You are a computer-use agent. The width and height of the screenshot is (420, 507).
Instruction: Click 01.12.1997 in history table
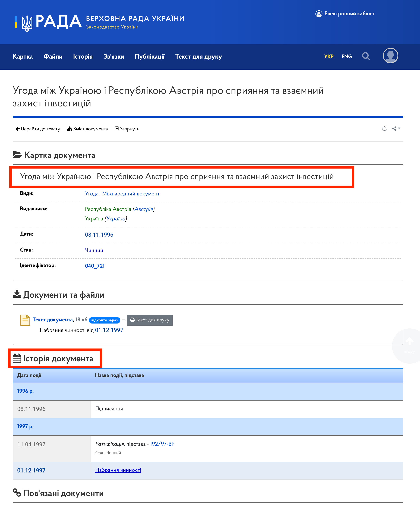31,471
